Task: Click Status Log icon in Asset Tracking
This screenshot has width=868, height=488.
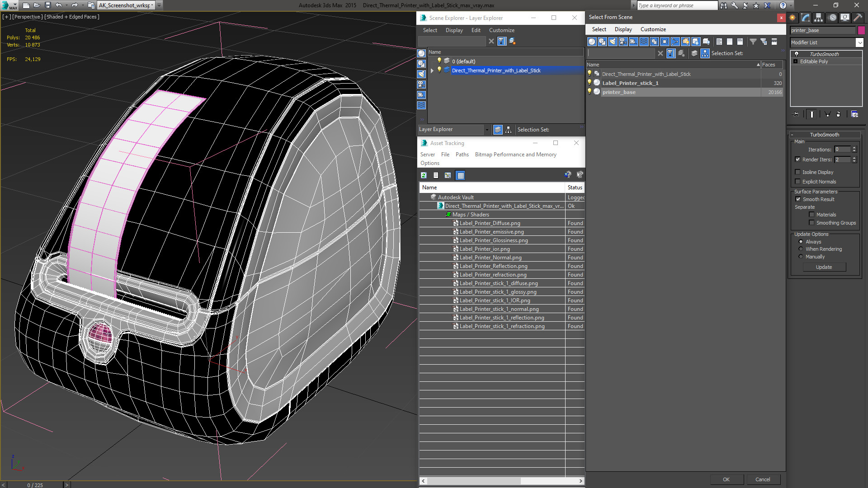Action: [436, 175]
